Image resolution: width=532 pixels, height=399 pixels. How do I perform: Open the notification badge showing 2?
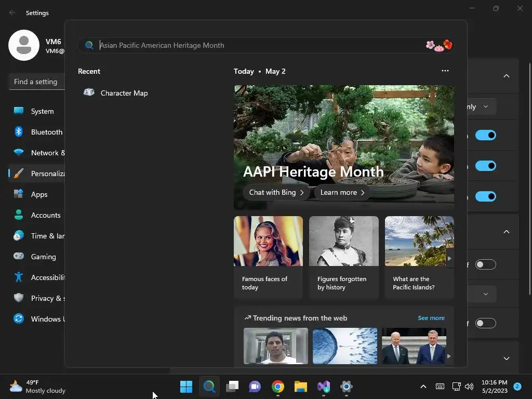517,387
